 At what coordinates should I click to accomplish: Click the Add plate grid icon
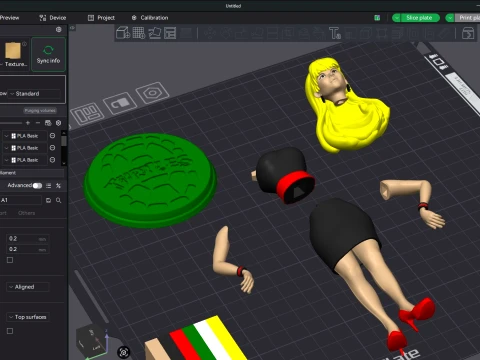coord(139,33)
